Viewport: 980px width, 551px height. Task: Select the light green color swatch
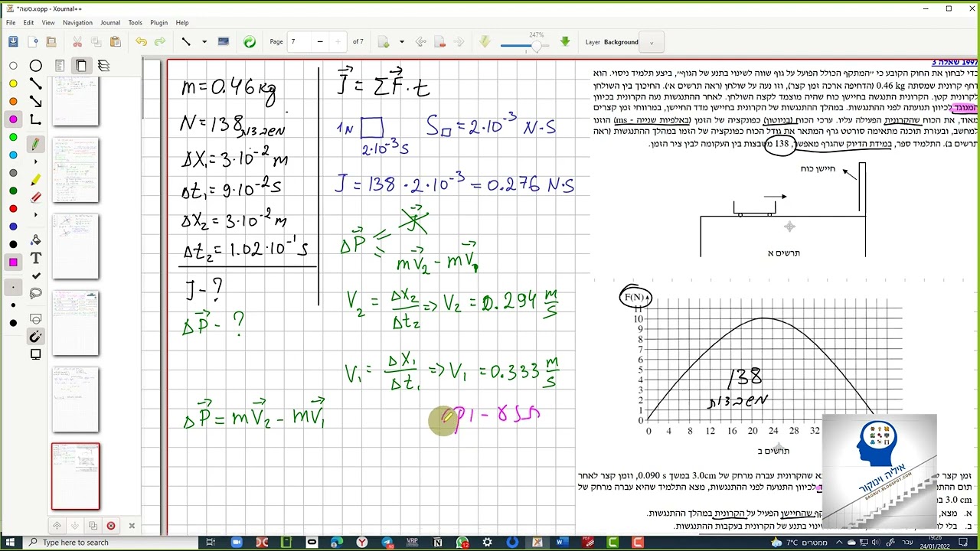point(13,137)
